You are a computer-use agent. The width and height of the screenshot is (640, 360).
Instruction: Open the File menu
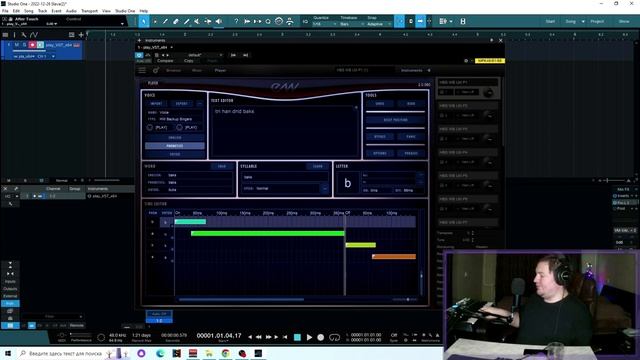point(5,11)
